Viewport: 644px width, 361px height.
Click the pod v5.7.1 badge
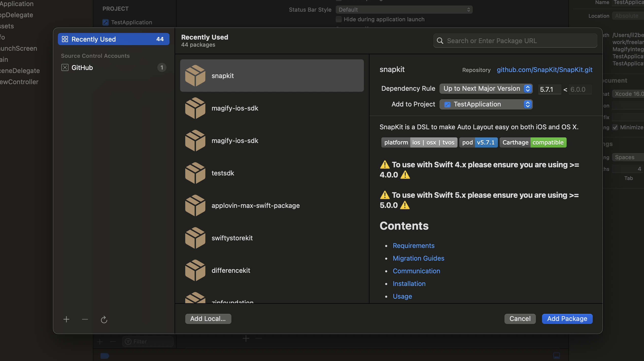tap(478, 142)
